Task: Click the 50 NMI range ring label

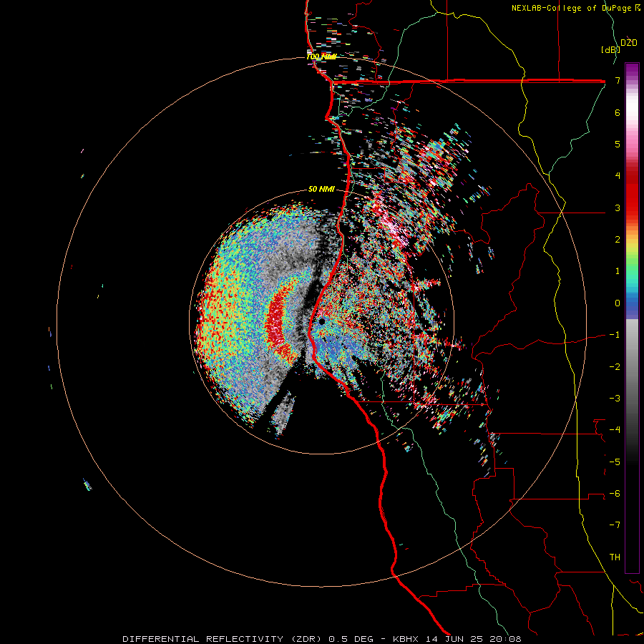Action: pos(321,189)
